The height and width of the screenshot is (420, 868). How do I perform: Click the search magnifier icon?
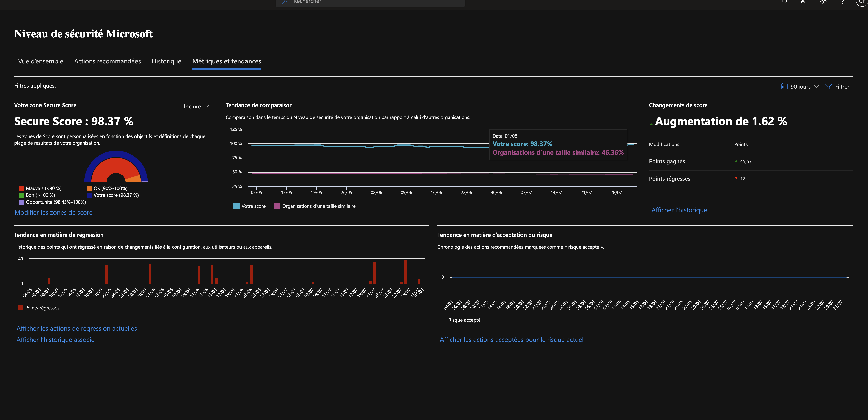pyautogui.click(x=285, y=1)
